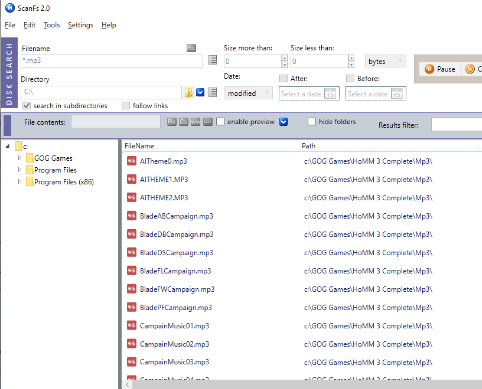
Task: Sort results by FileName column header
Action: pos(211,146)
